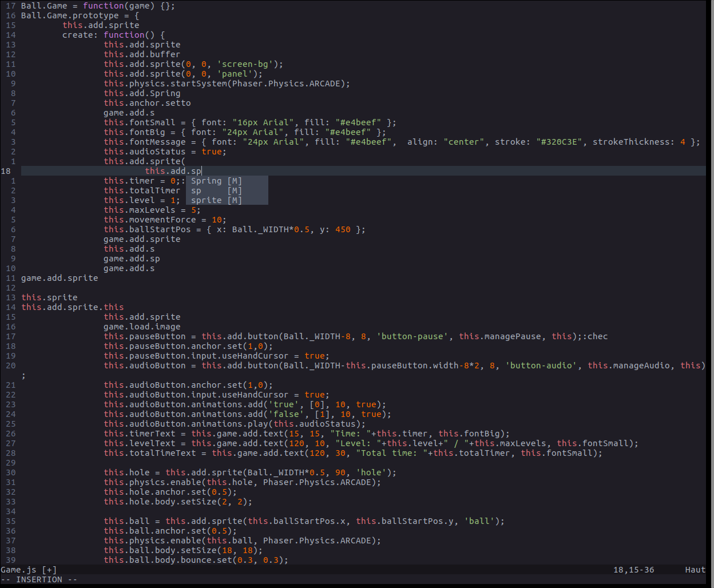The image size is (714, 588).
Task: Click 'this.ball = this.add.sprite' line
Action: coord(304,521)
